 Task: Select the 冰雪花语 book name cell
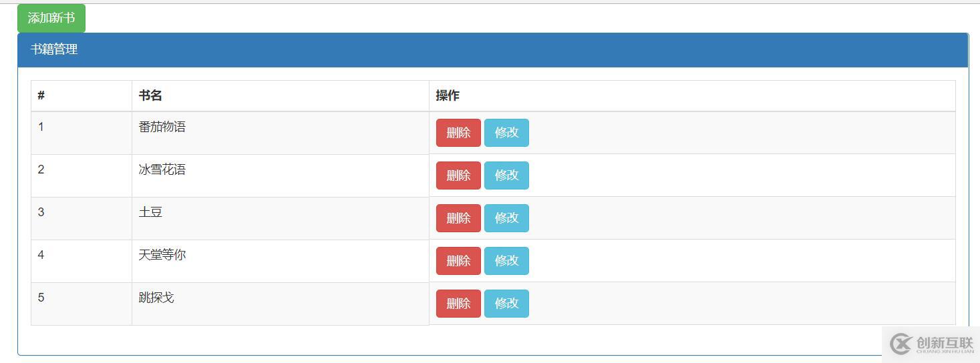tap(162, 169)
